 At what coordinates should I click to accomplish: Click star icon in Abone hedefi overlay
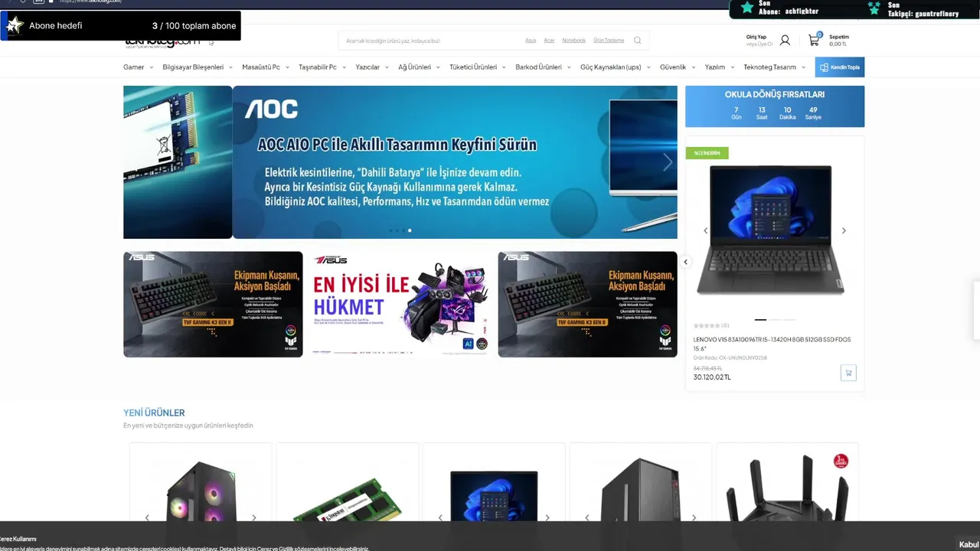[x=14, y=25]
